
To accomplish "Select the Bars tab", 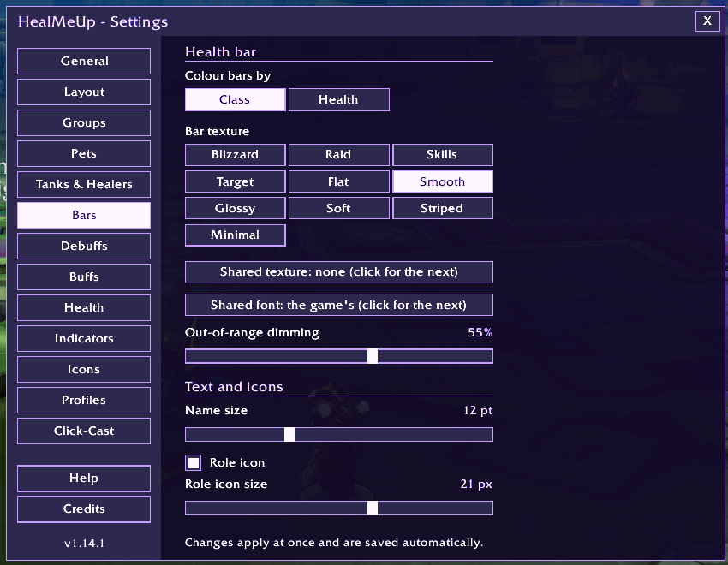I will tap(84, 215).
